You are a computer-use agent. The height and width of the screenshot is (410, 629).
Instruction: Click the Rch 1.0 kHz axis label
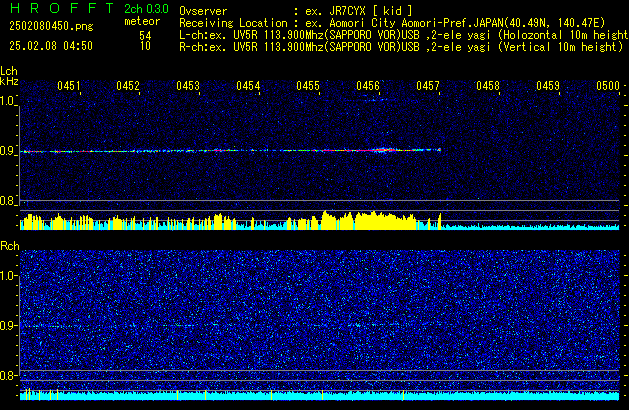point(8,276)
